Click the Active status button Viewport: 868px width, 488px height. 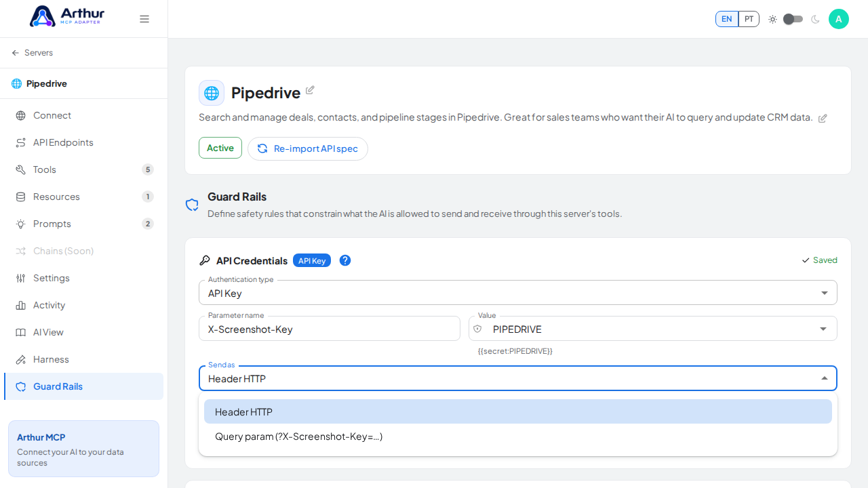coord(220,148)
